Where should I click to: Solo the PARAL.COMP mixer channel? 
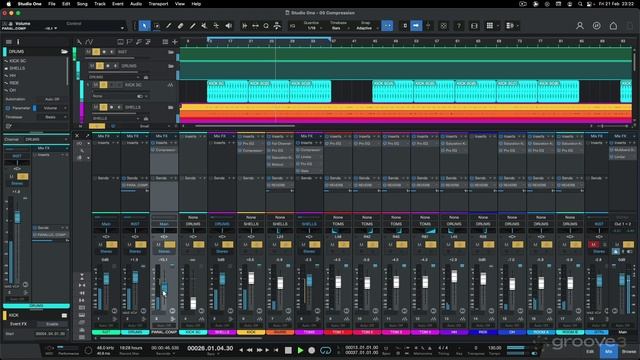coord(170,244)
